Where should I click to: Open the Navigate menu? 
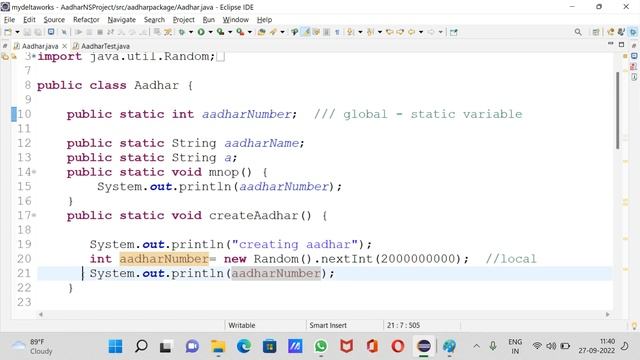click(x=122, y=20)
